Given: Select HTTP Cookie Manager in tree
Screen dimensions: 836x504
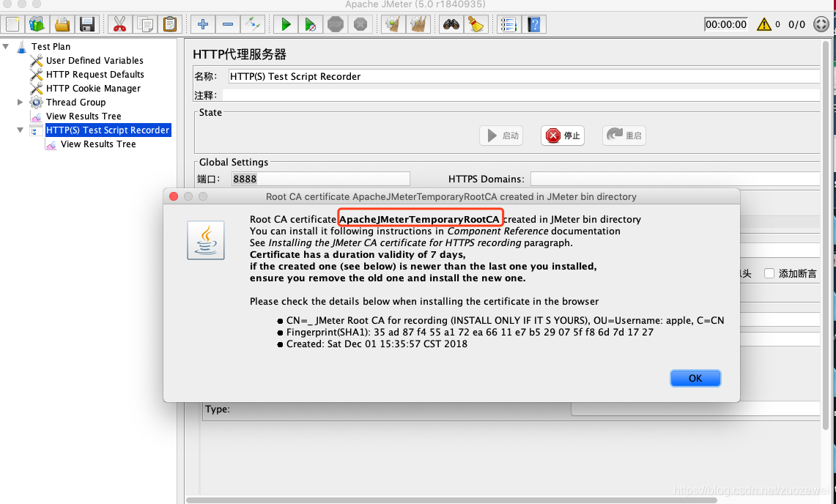Looking at the screenshot, I should click(x=93, y=88).
